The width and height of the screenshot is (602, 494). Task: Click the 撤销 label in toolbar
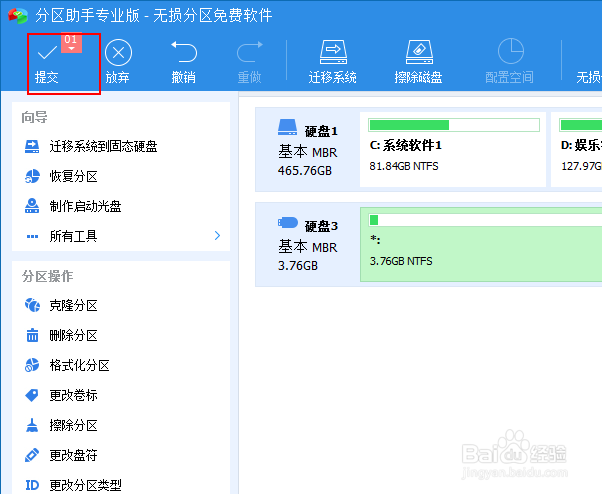(x=184, y=77)
